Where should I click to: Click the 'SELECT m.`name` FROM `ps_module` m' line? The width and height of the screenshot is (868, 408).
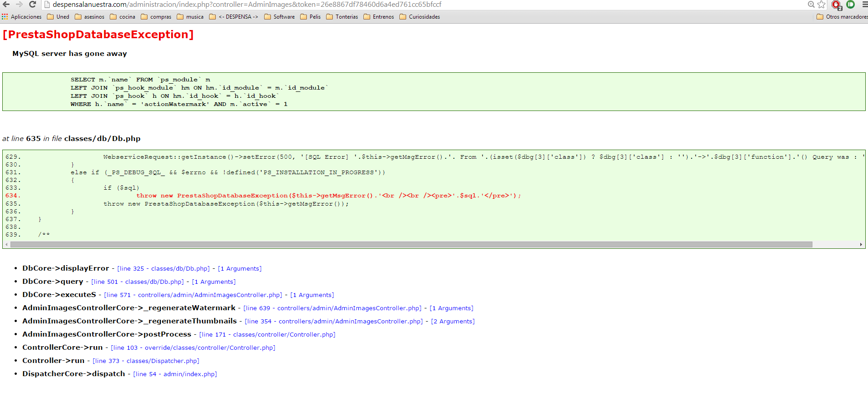[x=140, y=80]
